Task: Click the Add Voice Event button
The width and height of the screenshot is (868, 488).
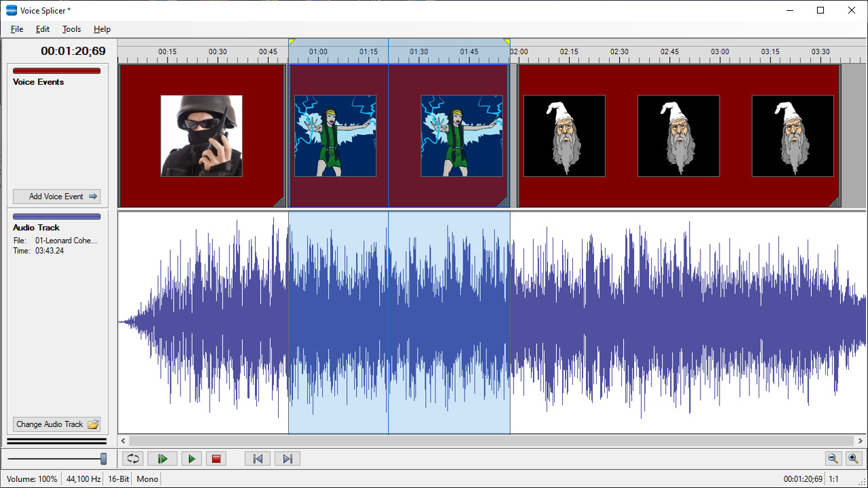Action: point(56,196)
